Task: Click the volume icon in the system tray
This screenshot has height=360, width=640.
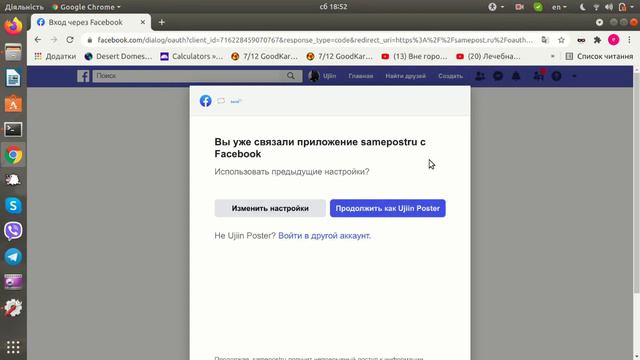Action: (609, 7)
